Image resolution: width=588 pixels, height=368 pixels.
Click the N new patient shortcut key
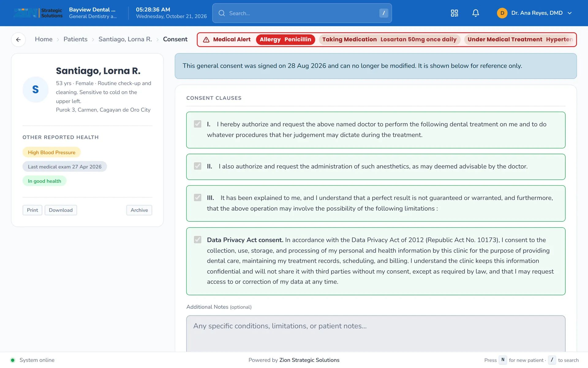(503, 360)
